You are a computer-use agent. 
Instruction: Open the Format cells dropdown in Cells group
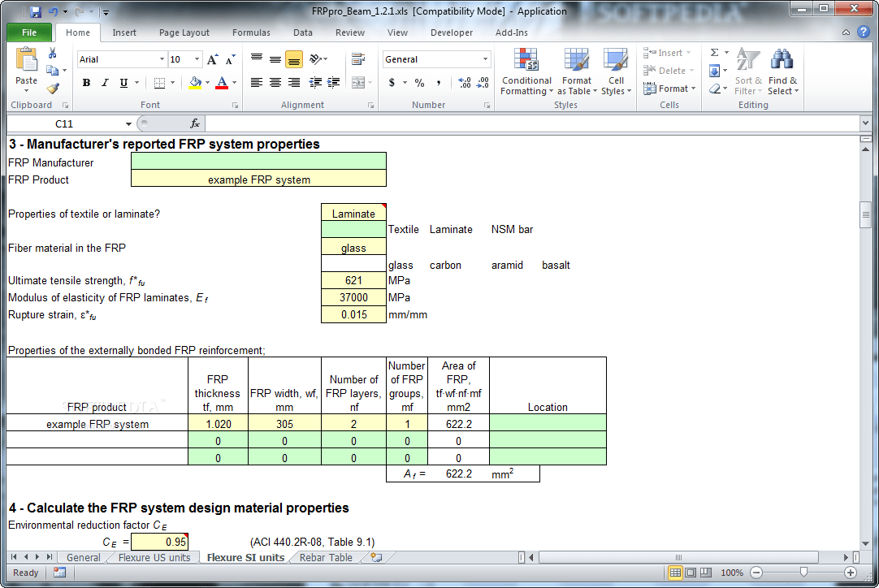point(670,89)
